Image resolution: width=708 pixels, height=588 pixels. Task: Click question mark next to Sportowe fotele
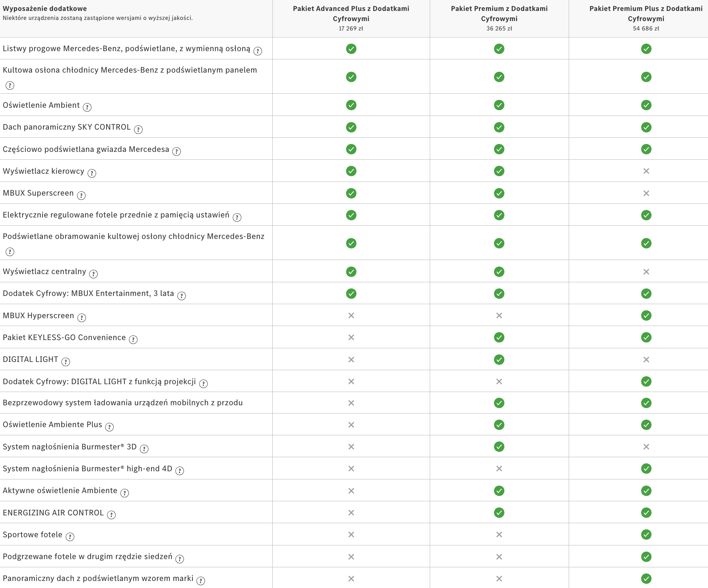tap(70, 537)
